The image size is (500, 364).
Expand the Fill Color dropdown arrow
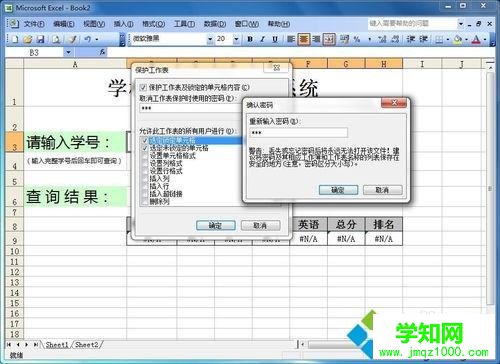coord(466,40)
